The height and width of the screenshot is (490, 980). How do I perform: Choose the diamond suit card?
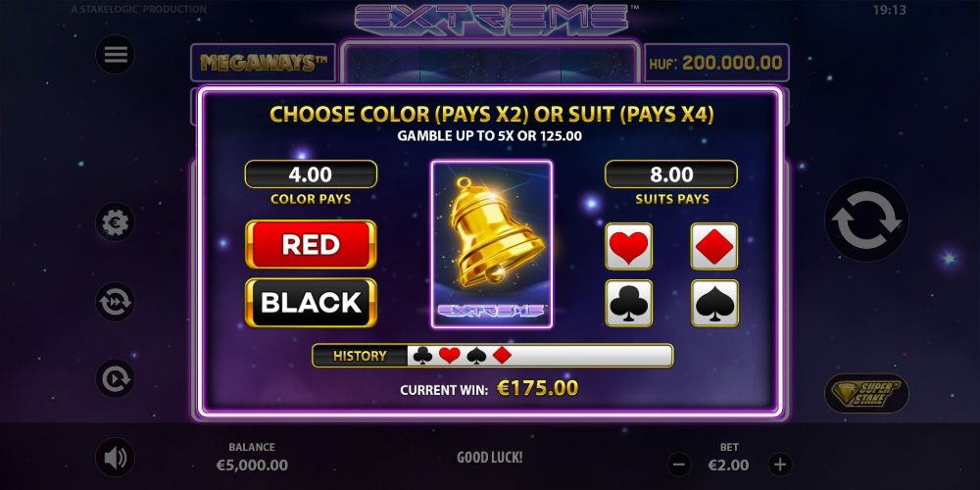click(x=714, y=246)
